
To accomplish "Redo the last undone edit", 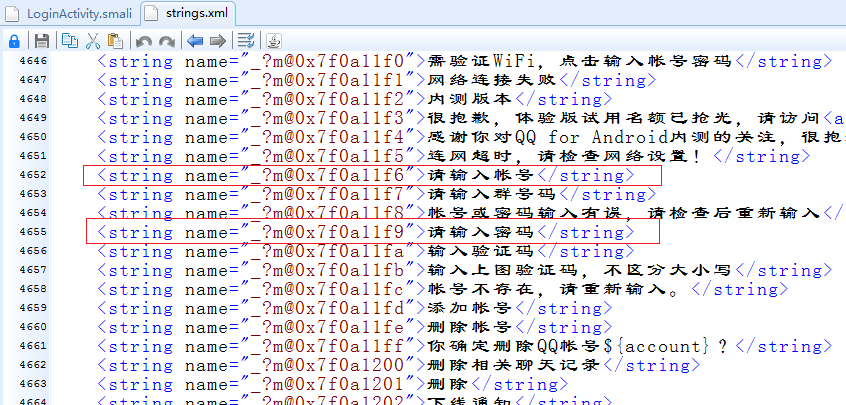I will click(x=167, y=41).
